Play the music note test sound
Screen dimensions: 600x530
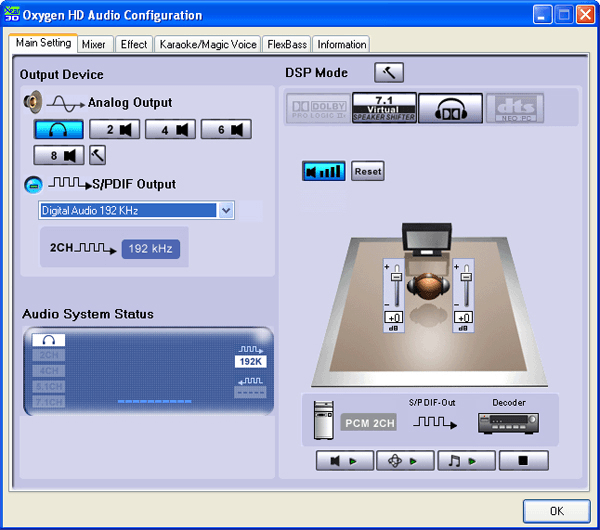(464, 461)
